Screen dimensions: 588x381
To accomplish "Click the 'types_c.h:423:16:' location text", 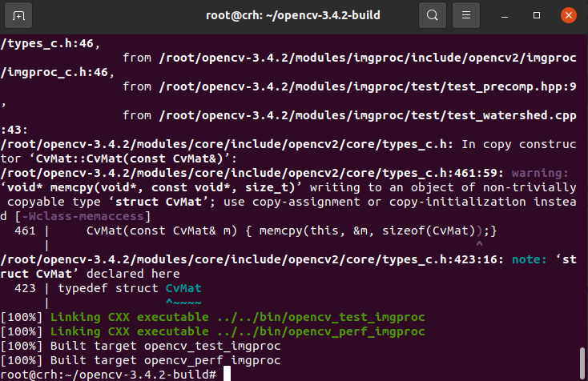I will (x=443, y=259).
